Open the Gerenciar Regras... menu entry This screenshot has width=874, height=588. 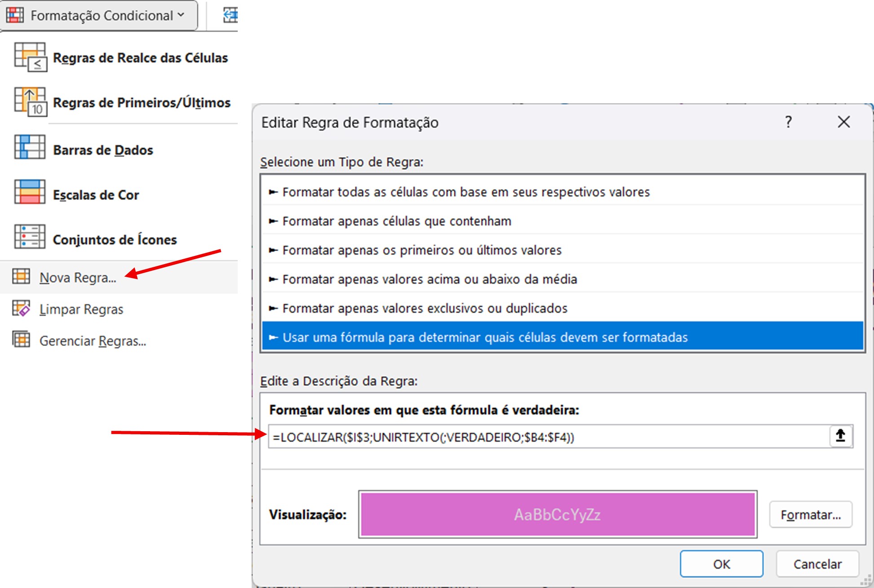click(93, 341)
